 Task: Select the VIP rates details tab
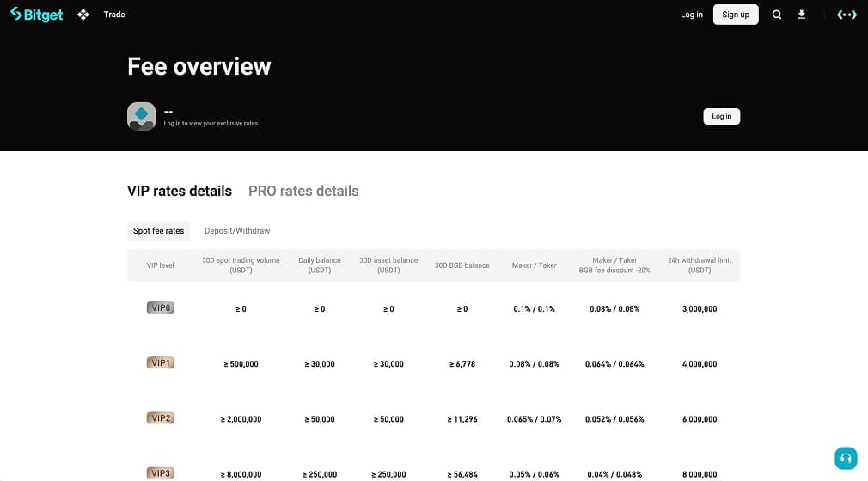(x=180, y=191)
